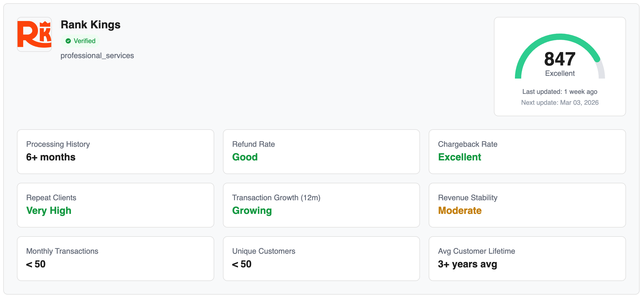Open the Processing History card

click(x=115, y=151)
